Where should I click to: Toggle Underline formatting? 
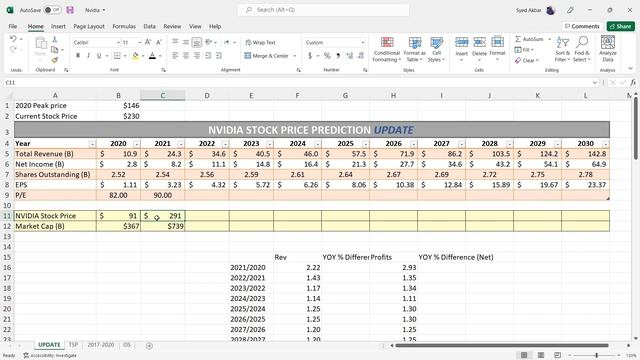(99, 56)
